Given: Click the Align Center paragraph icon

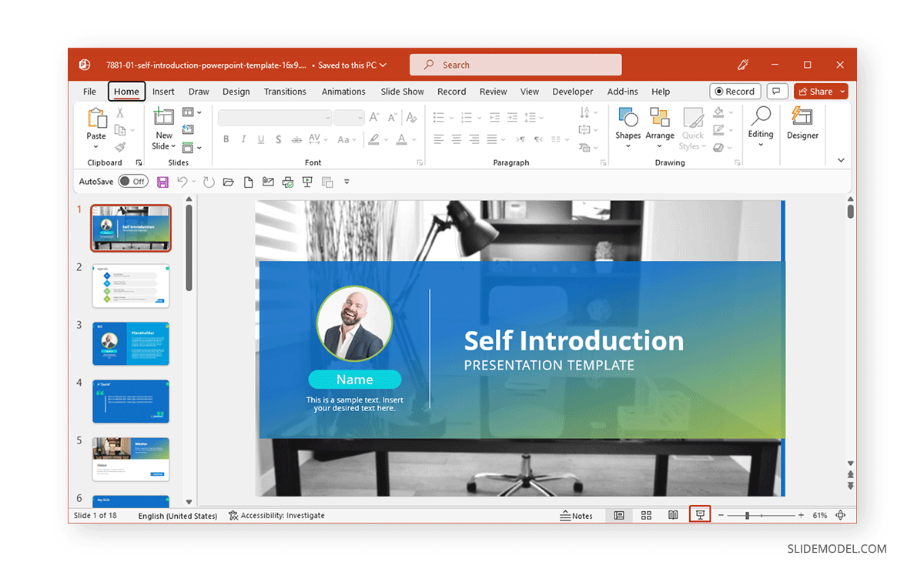Looking at the screenshot, I should 456,139.
